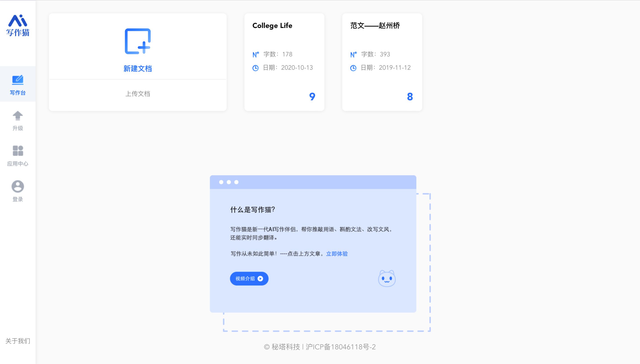Open the 应用中心 menu label
640x364 pixels.
pos(18,164)
